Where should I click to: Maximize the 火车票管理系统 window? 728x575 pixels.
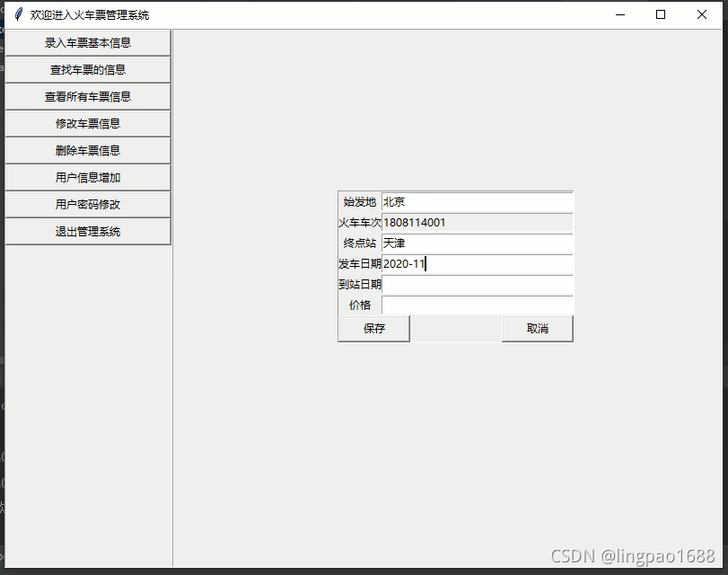[661, 15]
